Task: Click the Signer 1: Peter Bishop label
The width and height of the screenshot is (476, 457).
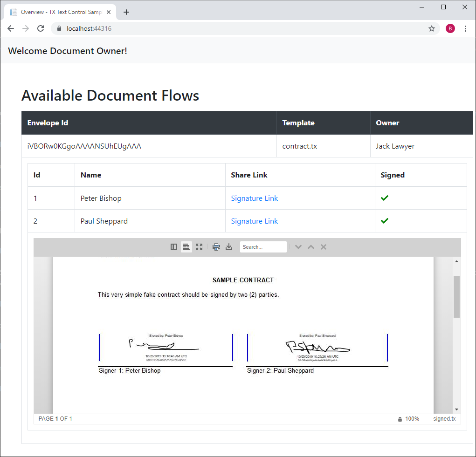Action: [x=130, y=370]
